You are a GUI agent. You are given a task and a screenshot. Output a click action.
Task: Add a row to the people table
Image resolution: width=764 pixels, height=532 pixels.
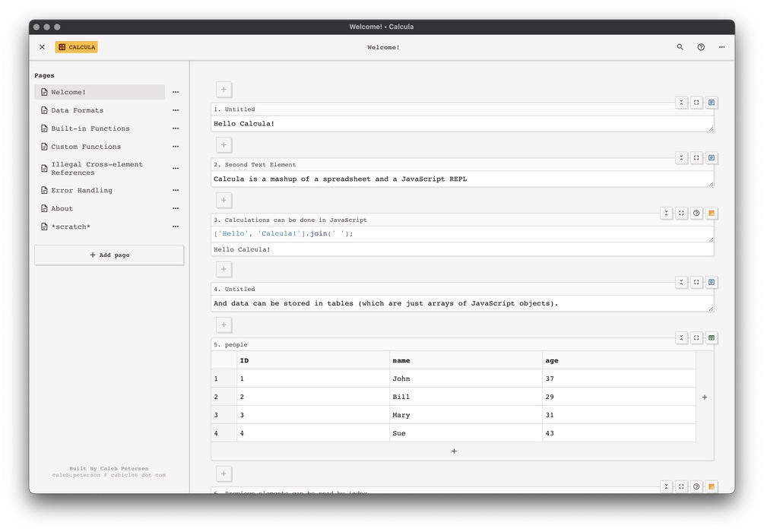[454, 451]
